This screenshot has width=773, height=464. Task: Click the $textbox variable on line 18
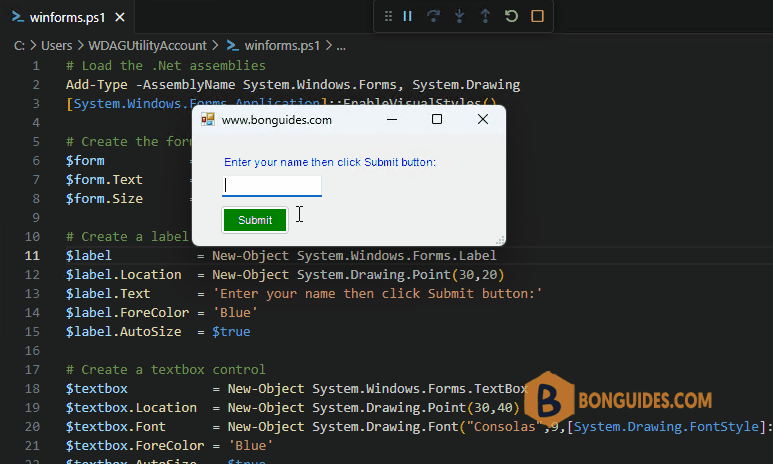97,389
